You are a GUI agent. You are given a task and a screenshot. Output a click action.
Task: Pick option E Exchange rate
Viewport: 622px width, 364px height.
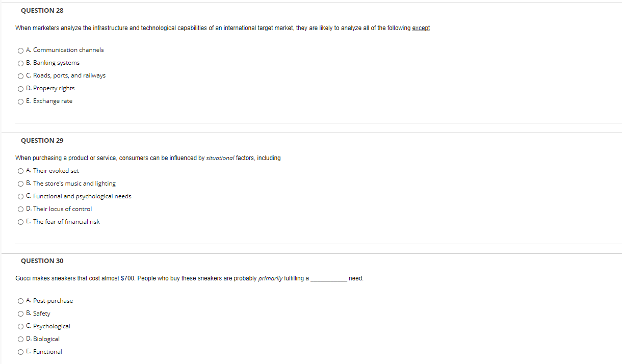pos(20,101)
